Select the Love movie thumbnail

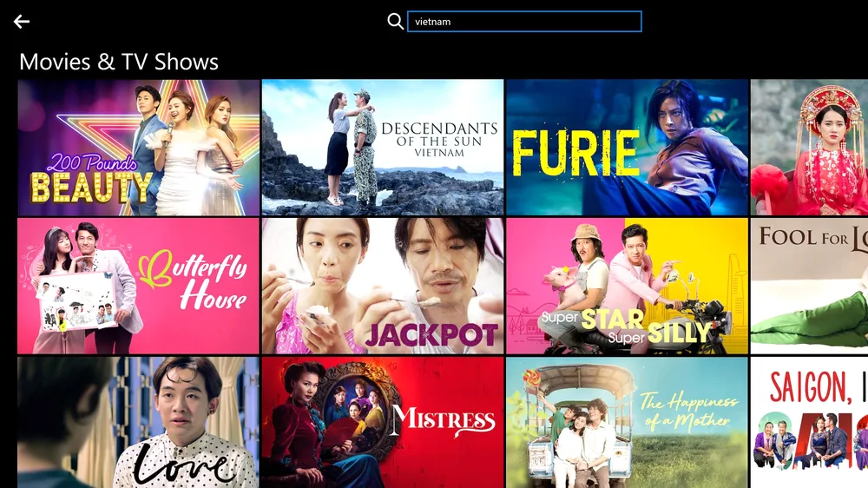[x=138, y=423]
